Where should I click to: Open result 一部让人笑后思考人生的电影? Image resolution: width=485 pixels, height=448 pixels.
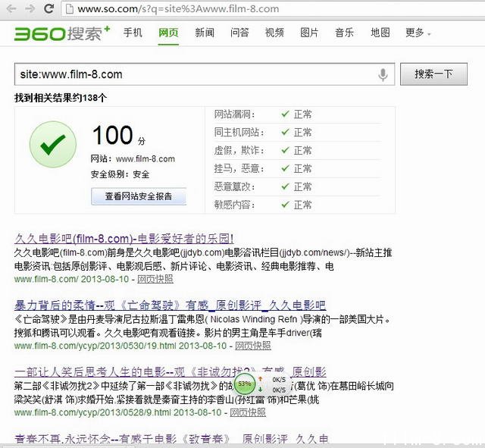click(x=170, y=372)
